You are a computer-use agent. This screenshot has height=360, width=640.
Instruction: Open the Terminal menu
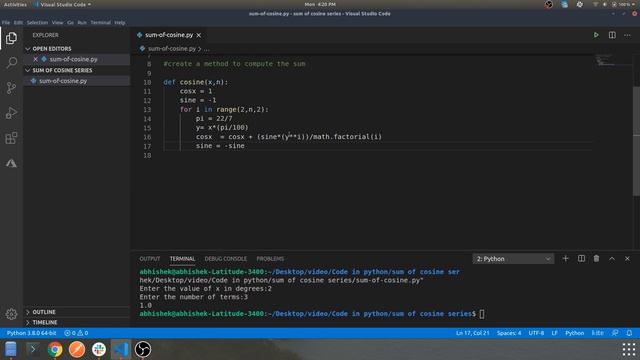tap(100, 23)
